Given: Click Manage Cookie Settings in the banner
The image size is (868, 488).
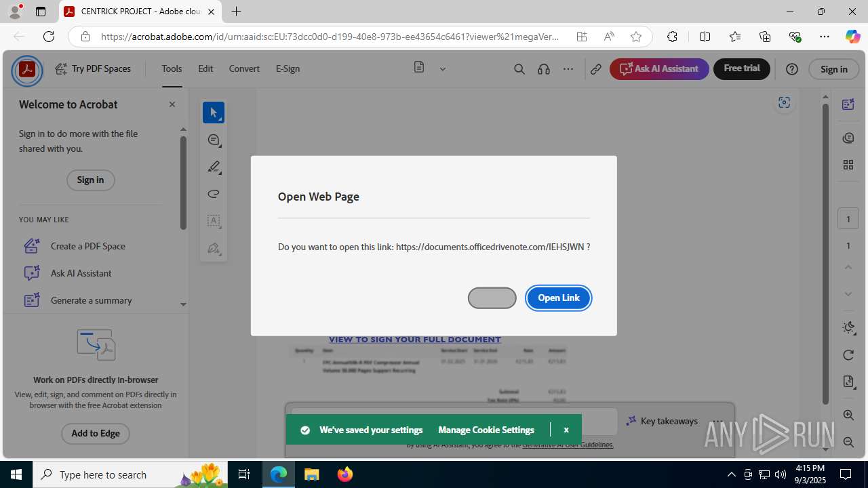Looking at the screenshot, I should (x=486, y=430).
